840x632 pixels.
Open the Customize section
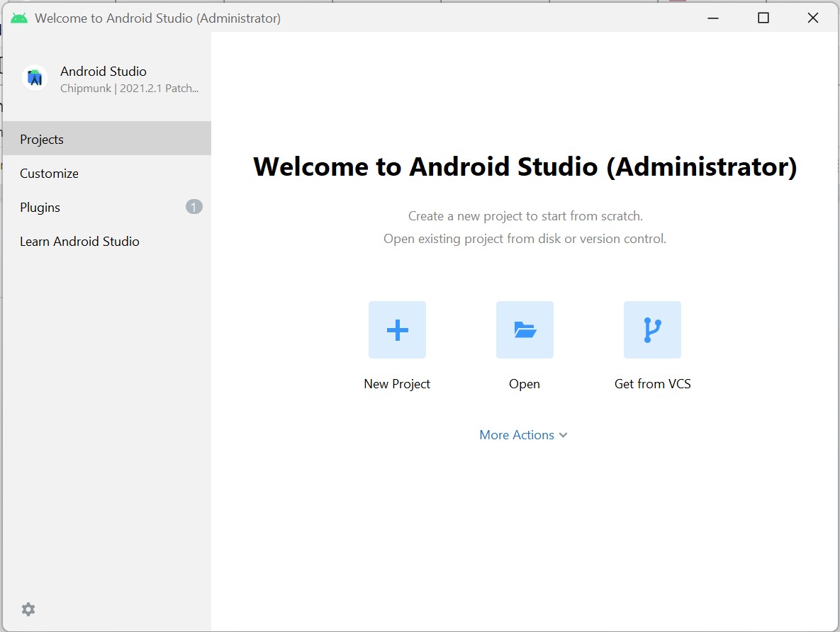[49, 173]
